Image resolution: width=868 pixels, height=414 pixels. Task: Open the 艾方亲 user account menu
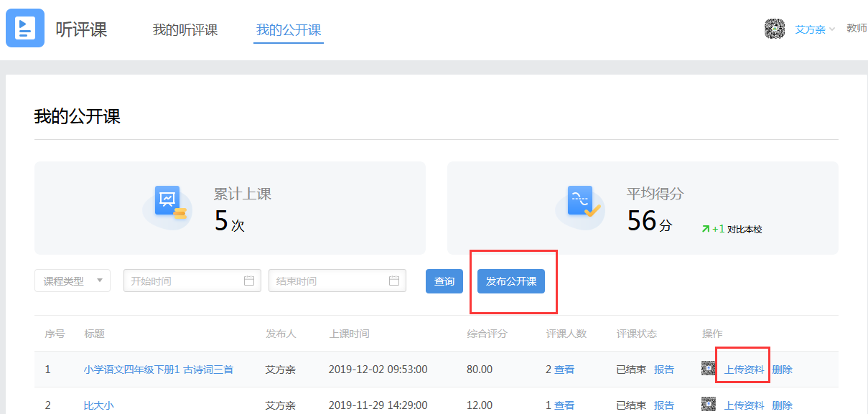[x=814, y=29]
